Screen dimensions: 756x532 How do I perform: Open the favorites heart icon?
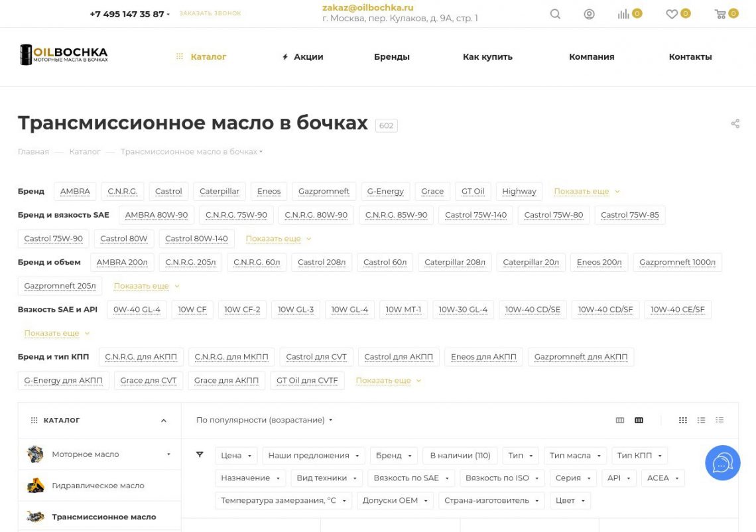[x=672, y=13]
